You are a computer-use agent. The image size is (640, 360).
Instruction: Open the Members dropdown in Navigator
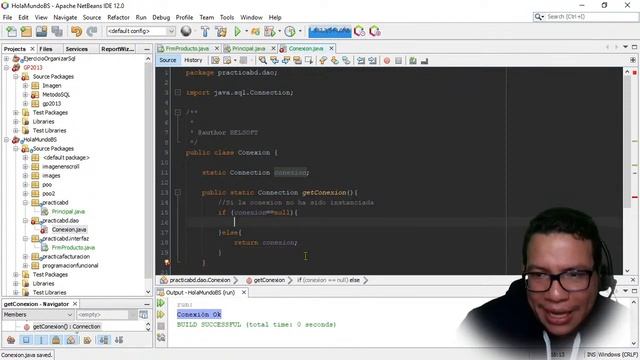(38, 315)
